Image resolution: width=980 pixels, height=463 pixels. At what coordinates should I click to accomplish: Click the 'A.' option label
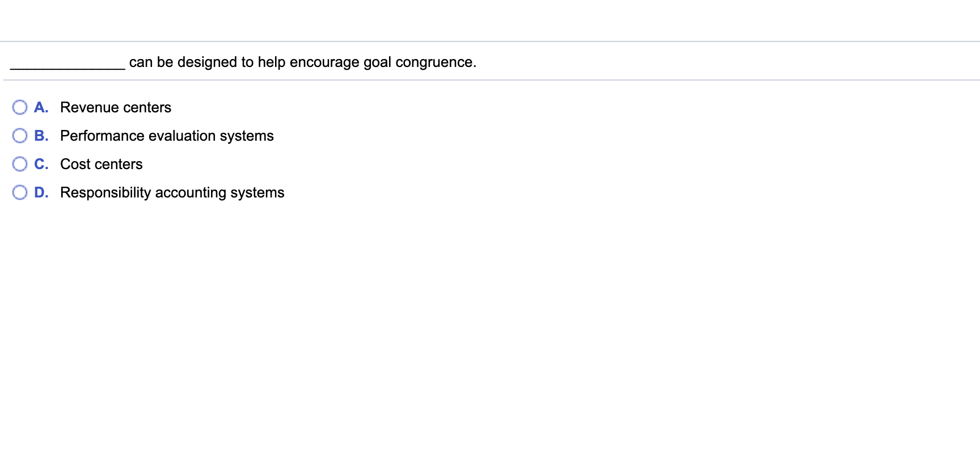41,107
